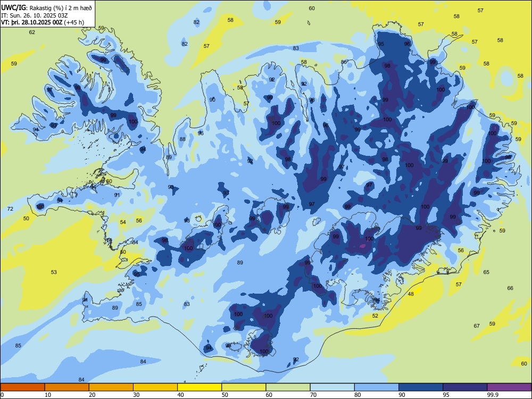Screen dimensions: 532x399
Task: Click the legend scale label "30"
Action: point(136,395)
